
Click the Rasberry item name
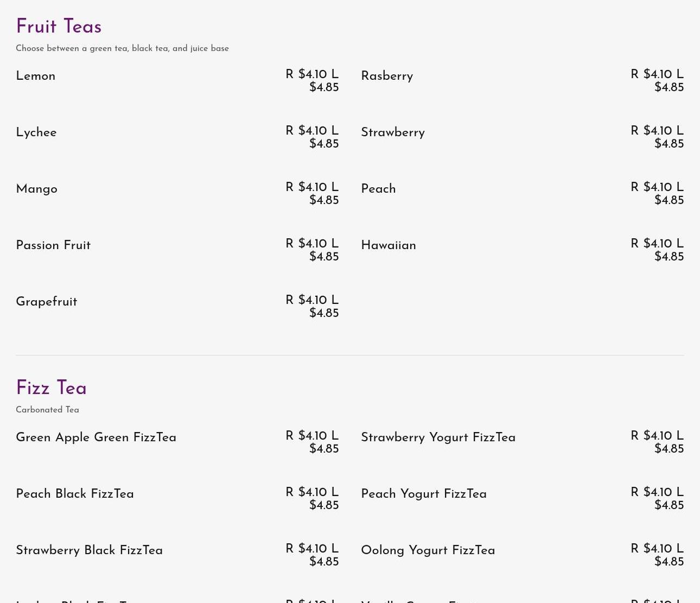click(x=387, y=76)
